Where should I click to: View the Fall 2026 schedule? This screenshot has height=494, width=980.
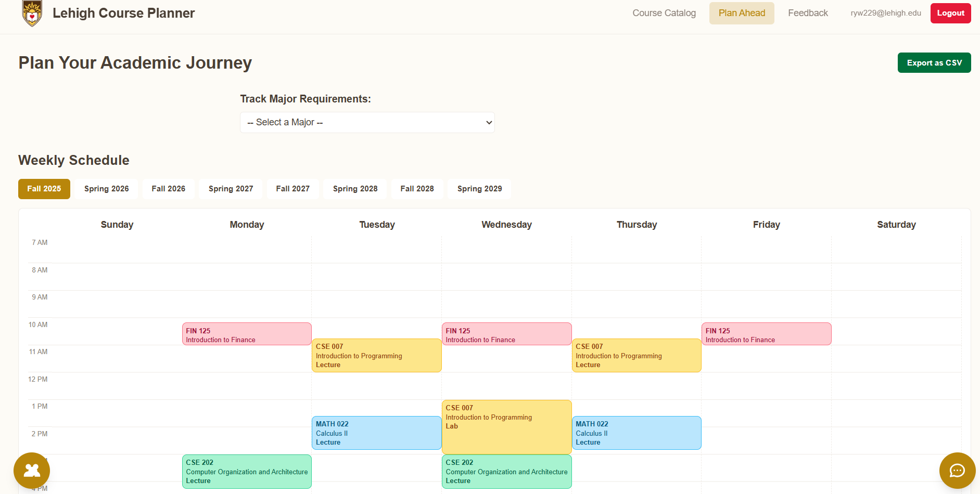[168, 189]
